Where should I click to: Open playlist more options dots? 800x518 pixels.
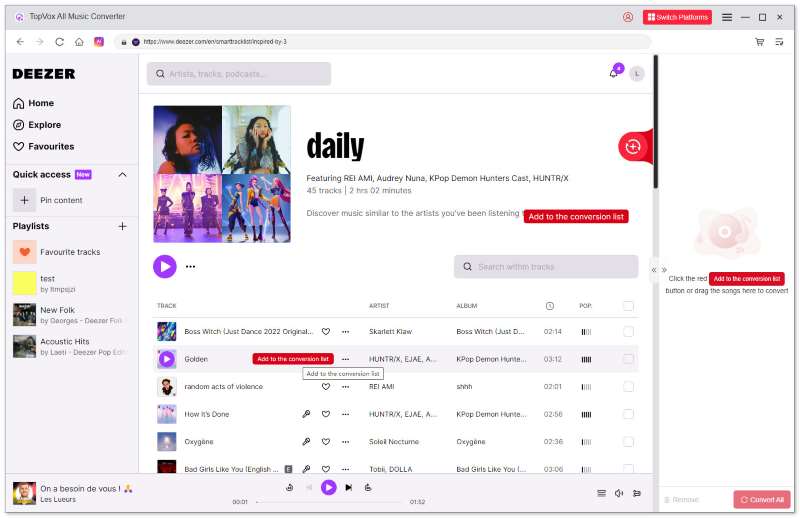tap(190, 266)
